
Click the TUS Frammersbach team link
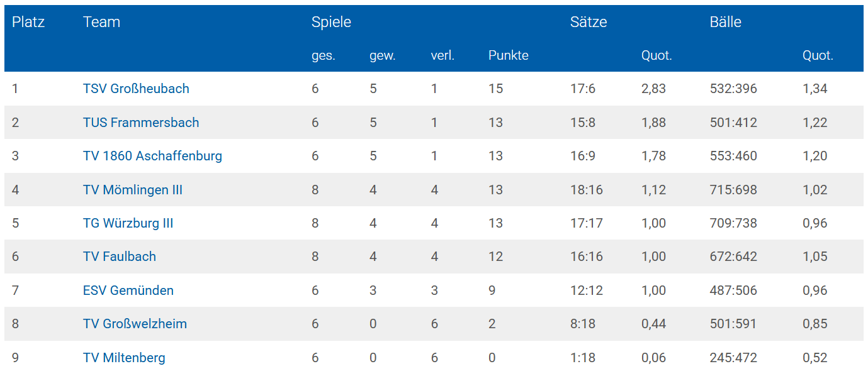click(141, 123)
